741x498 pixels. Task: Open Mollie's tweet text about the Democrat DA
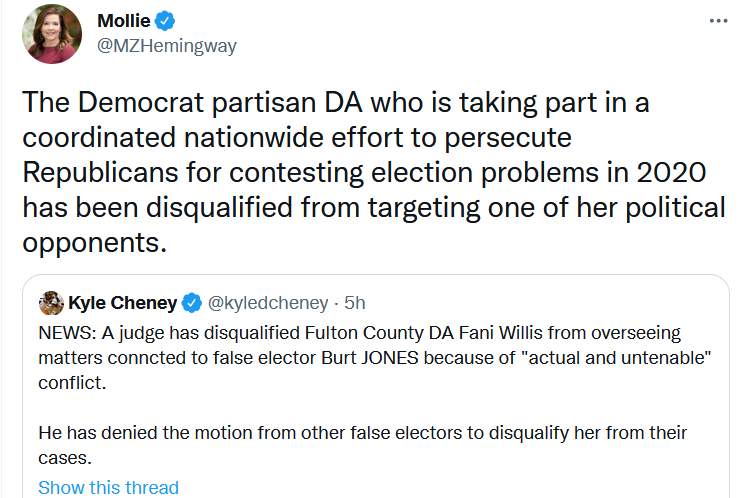point(373,172)
